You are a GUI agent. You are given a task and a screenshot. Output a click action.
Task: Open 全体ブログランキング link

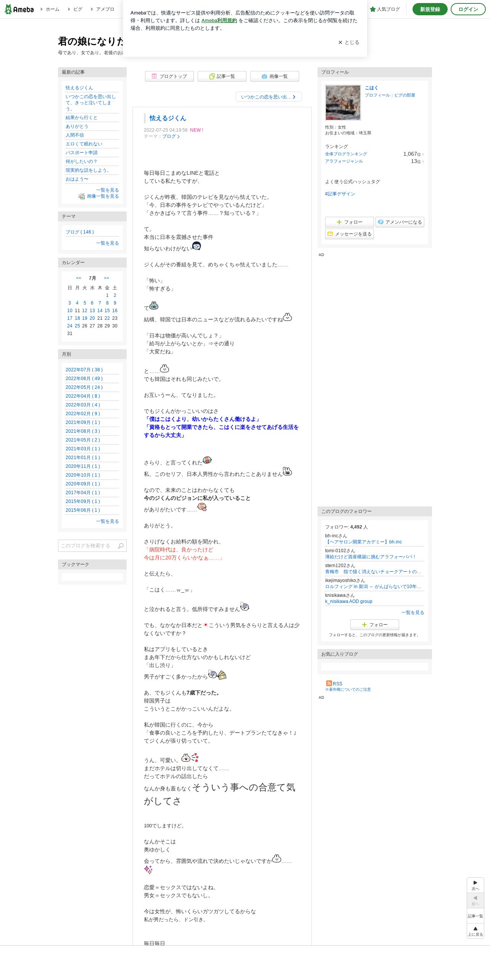click(x=346, y=154)
